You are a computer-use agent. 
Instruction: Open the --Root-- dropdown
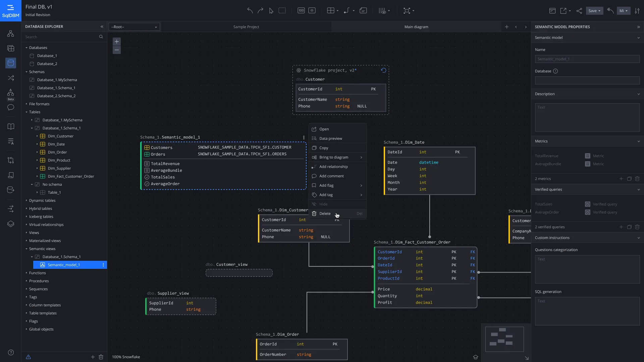click(x=134, y=27)
